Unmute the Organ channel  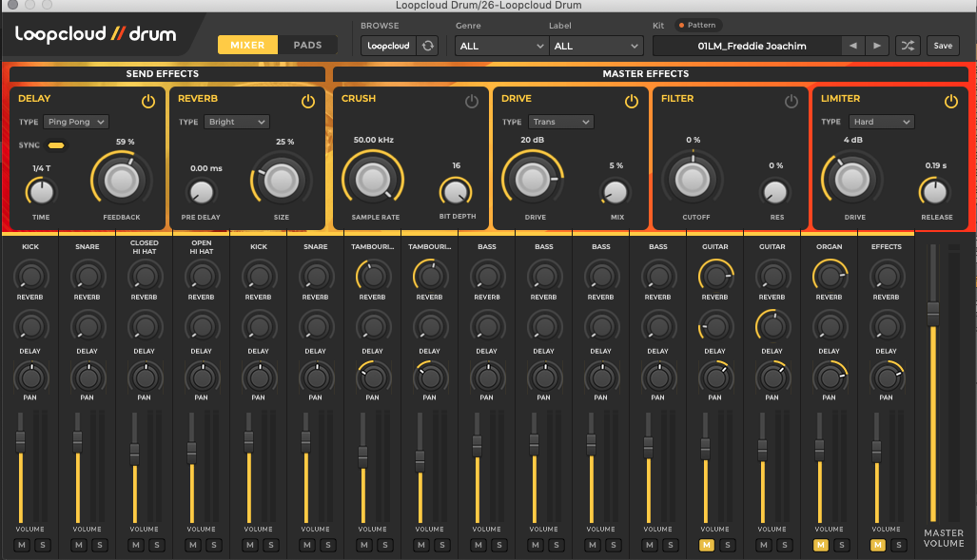pos(821,545)
